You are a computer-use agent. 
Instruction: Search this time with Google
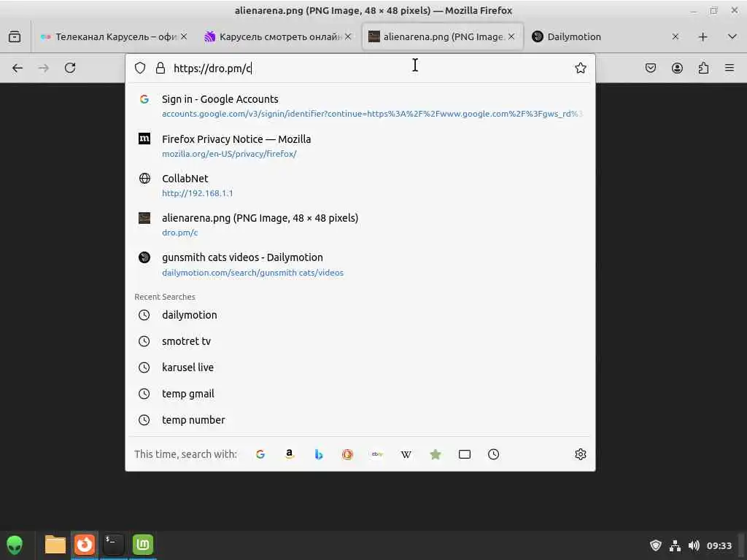(x=260, y=454)
